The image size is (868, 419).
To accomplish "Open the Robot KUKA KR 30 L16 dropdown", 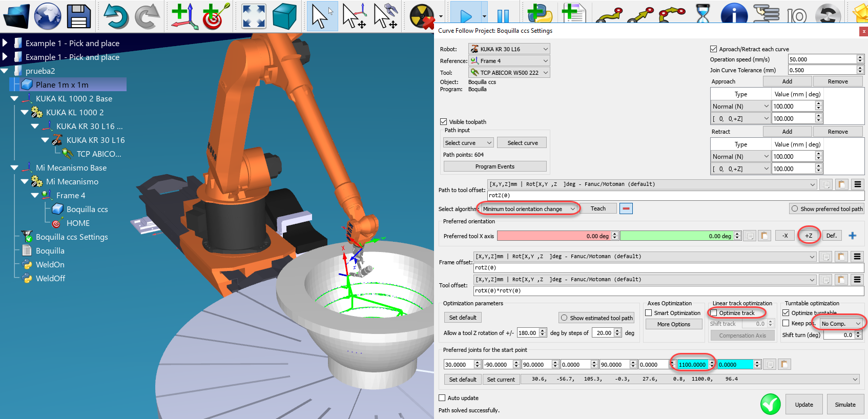I will [509, 49].
